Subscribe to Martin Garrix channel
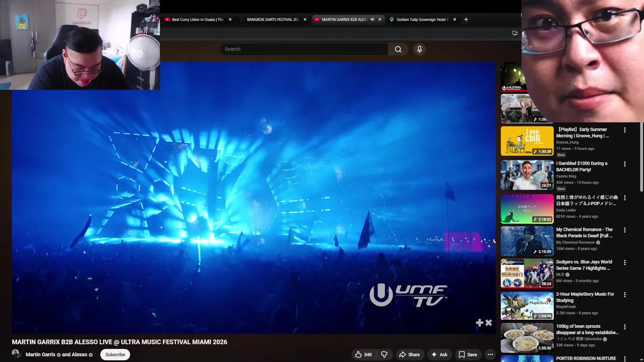The image size is (644, 362). coord(115,354)
